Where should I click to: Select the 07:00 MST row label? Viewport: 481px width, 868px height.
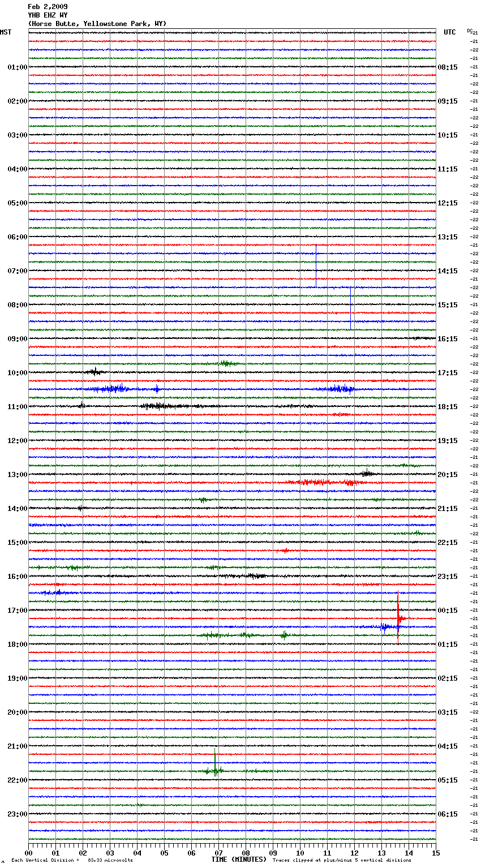click(x=18, y=271)
